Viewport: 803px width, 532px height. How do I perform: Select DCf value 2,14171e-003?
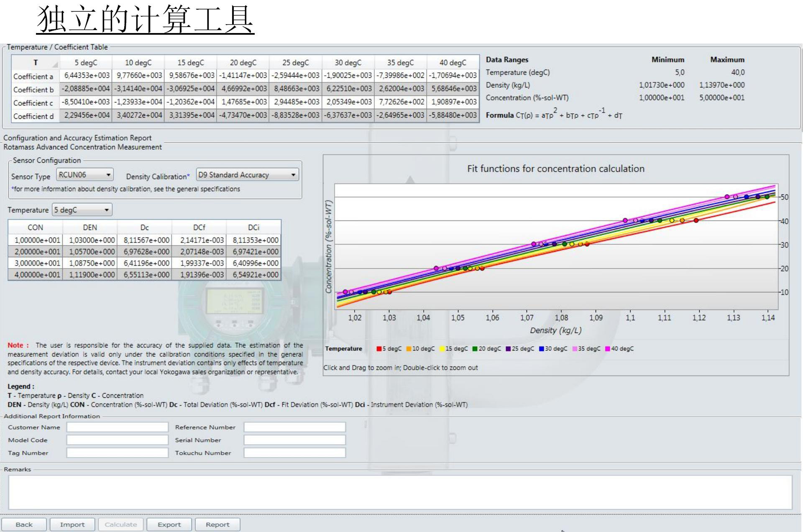[x=199, y=240]
